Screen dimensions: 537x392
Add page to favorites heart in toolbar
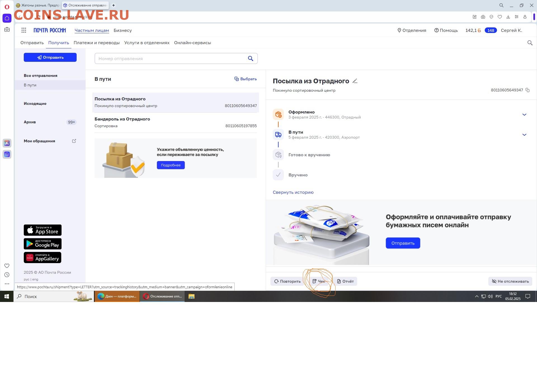pos(500,17)
